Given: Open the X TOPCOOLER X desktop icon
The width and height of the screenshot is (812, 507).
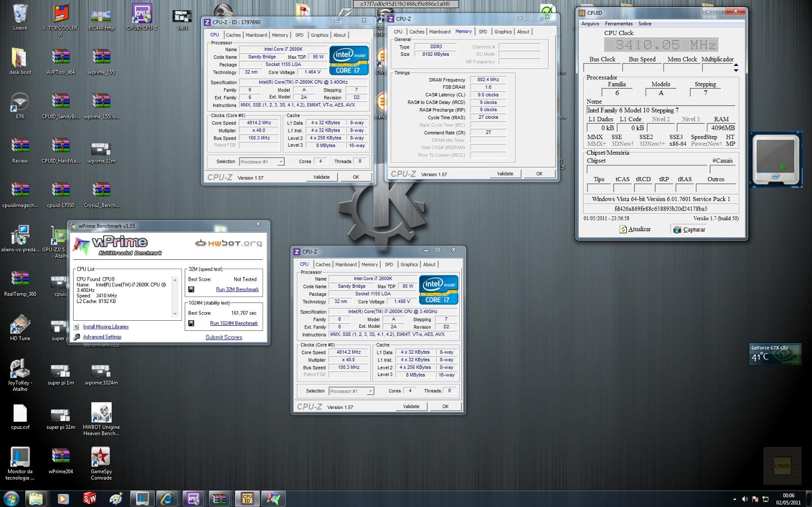Looking at the screenshot, I should pyautogui.click(x=60, y=20).
